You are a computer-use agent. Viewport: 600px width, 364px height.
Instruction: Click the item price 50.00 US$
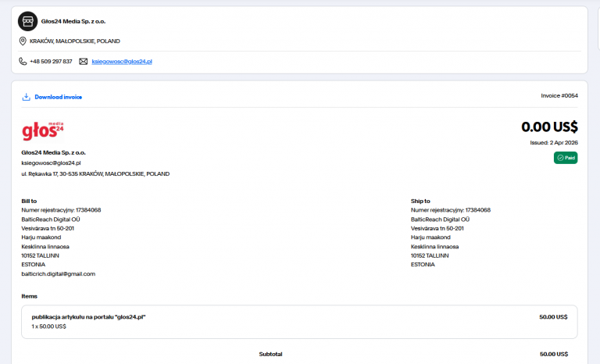[553, 317]
